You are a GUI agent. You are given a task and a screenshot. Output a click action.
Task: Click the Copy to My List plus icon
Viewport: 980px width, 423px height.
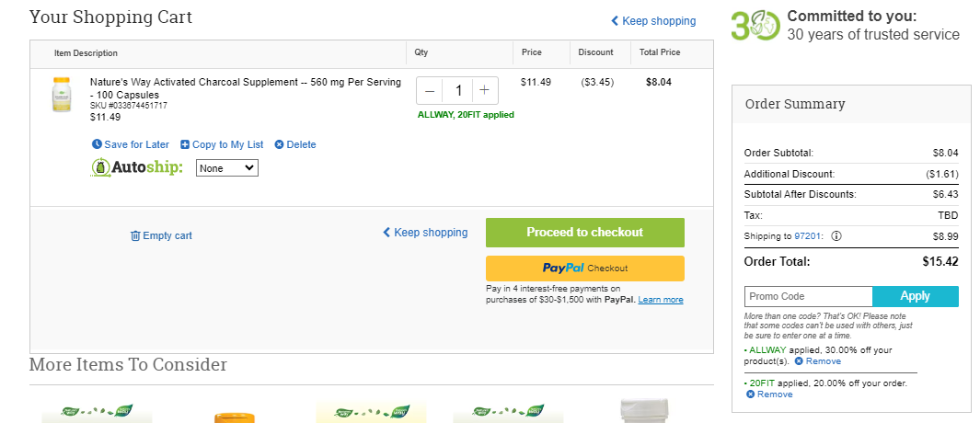[185, 144]
